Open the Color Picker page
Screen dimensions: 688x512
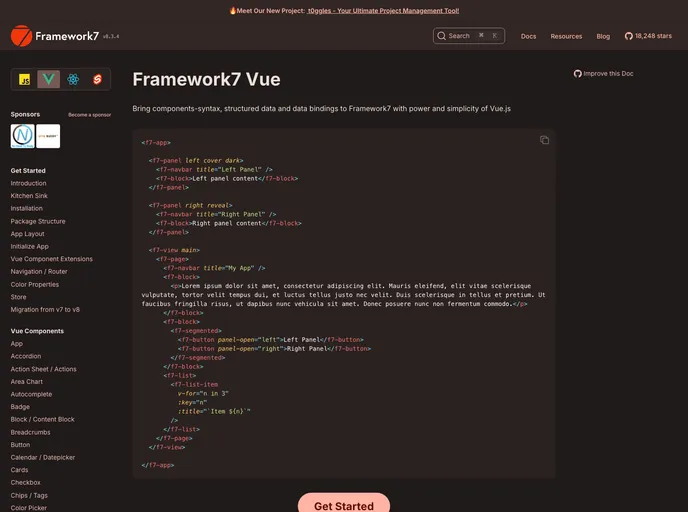tap(29, 508)
